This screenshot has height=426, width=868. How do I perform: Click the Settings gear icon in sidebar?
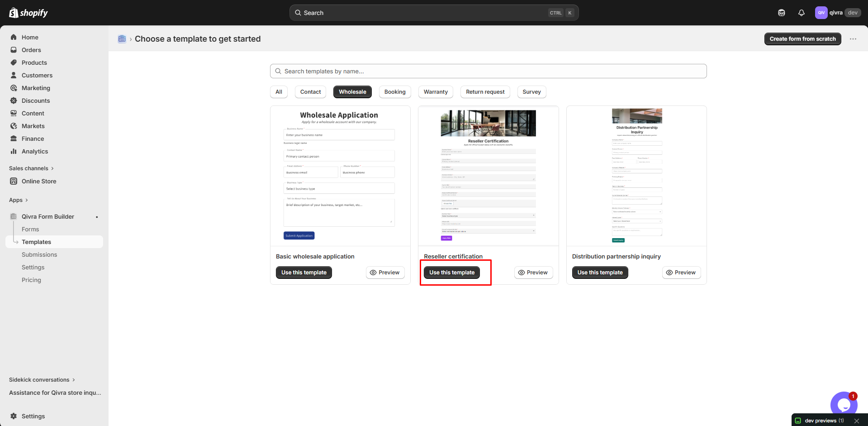14,416
